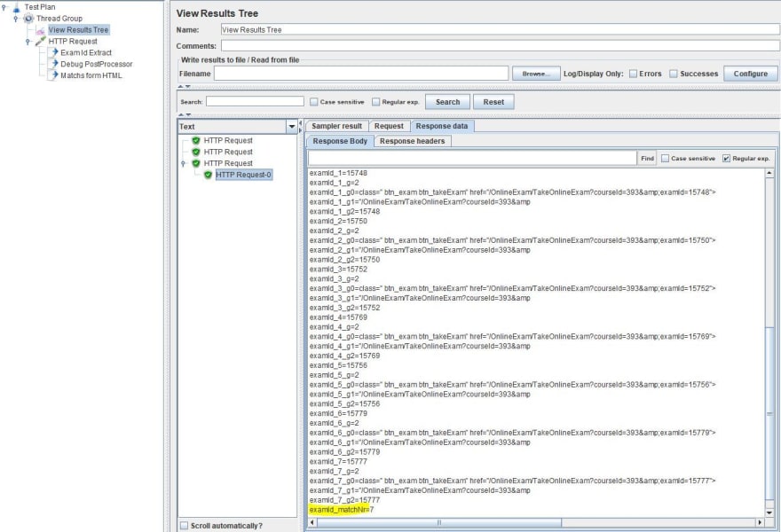The width and height of the screenshot is (781, 532).
Task: Click the ExamId Extract post-processor icon
Action: 54,52
